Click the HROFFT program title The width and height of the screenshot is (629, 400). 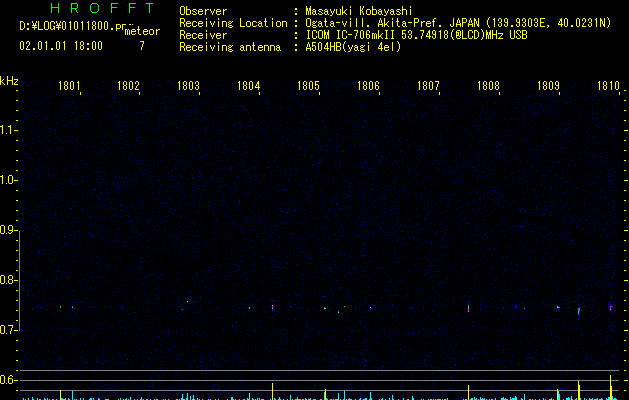point(102,8)
